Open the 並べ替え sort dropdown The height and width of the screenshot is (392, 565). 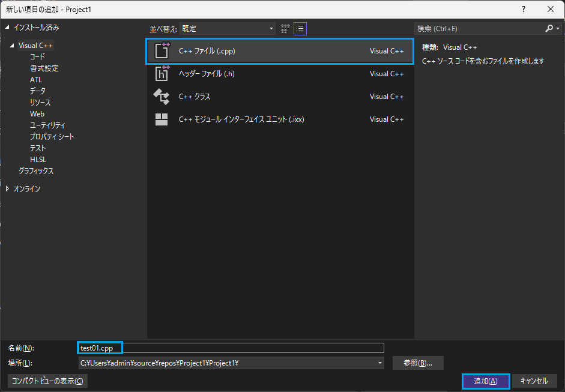(228, 28)
